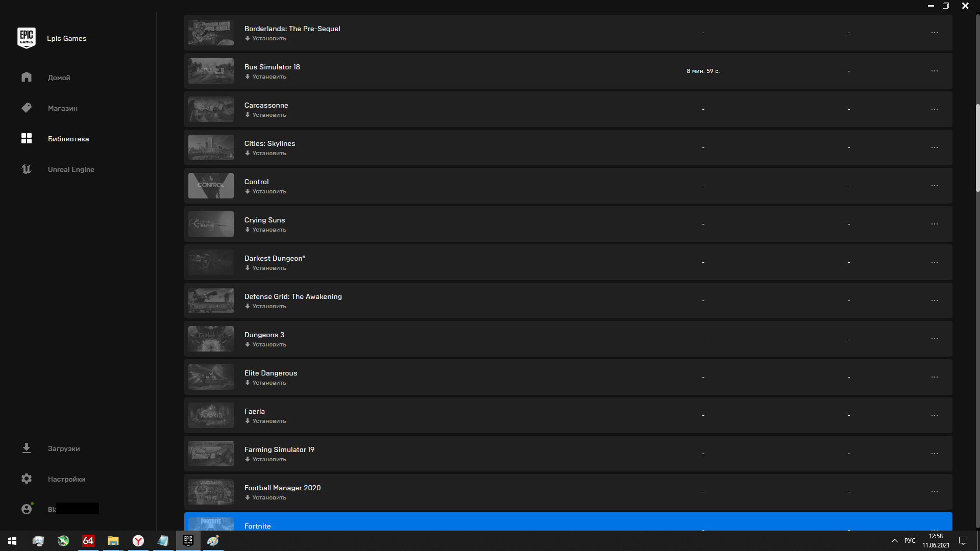Open File Explorer from the taskbar
Screen dimensions: 980x551
(x=113, y=541)
